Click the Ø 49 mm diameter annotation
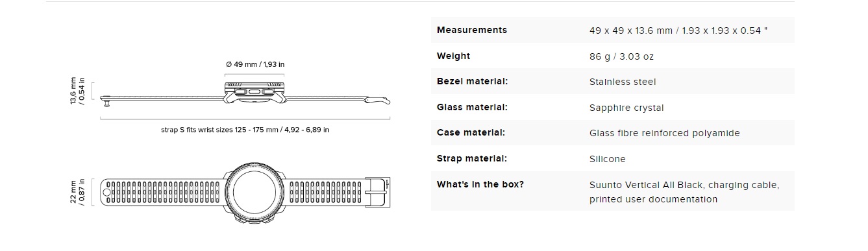The width and height of the screenshot is (868, 251). [x=255, y=64]
